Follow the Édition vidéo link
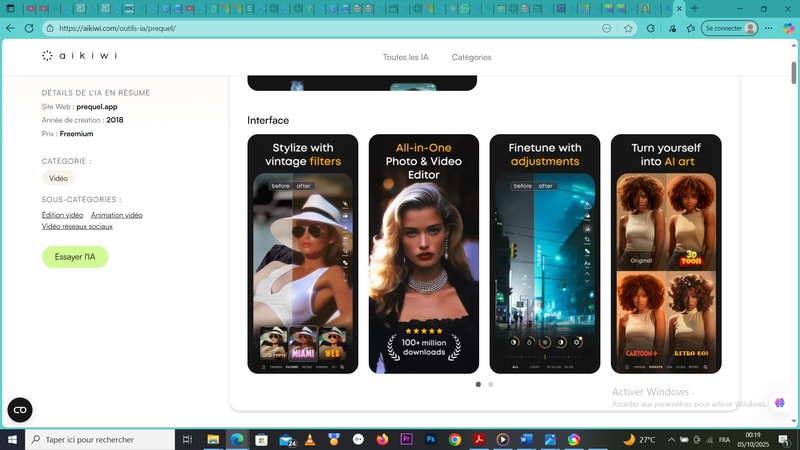The width and height of the screenshot is (800, 450). 62,215
